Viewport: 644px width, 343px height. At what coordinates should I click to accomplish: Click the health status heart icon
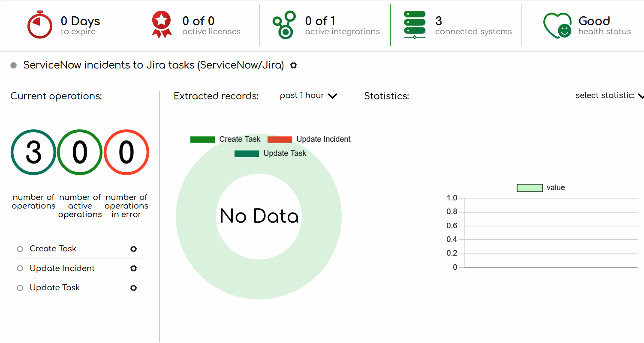point(557,25)
